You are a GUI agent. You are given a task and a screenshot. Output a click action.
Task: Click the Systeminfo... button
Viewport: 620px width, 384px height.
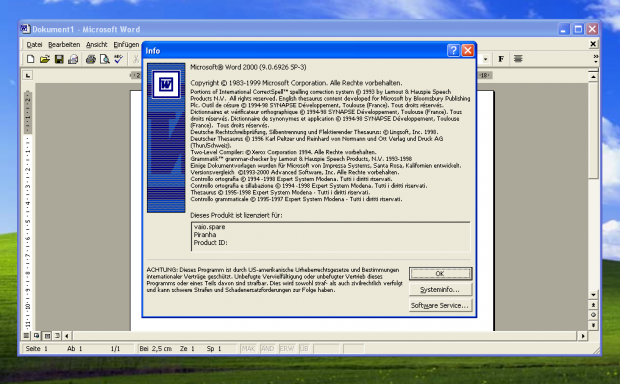[x=440, y=289]
